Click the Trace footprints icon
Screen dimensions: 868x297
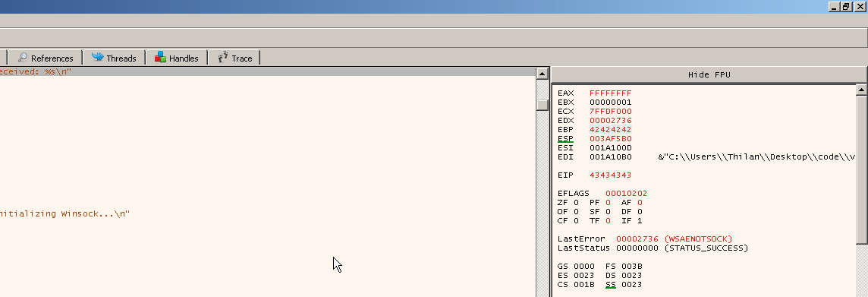(223, 57)
